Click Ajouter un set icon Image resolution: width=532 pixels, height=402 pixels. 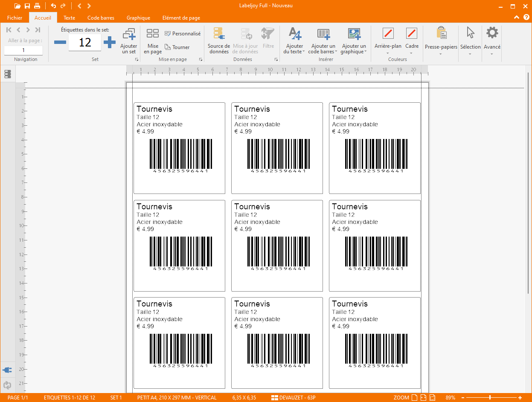[x=128, y=41]
